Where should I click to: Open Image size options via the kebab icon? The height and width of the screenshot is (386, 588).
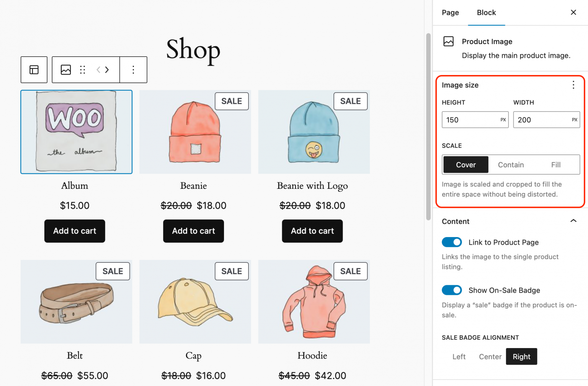pos(573,85)
